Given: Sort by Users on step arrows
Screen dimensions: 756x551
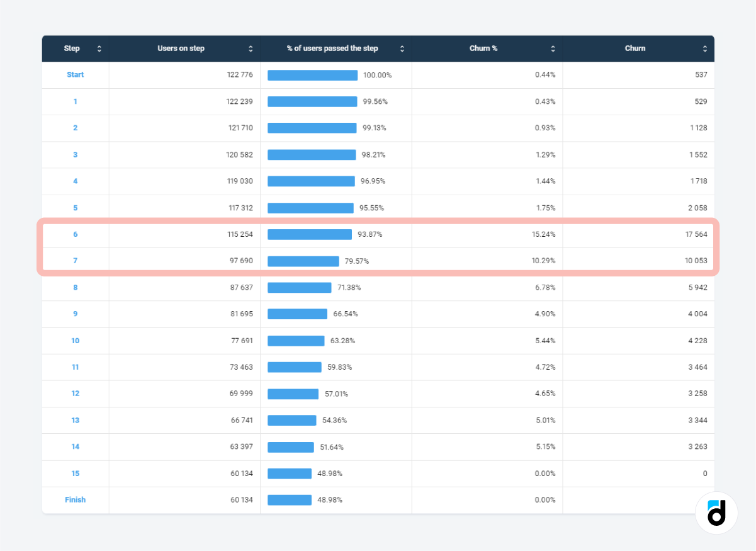Looking at the screenshot, I should click(251, 48).
